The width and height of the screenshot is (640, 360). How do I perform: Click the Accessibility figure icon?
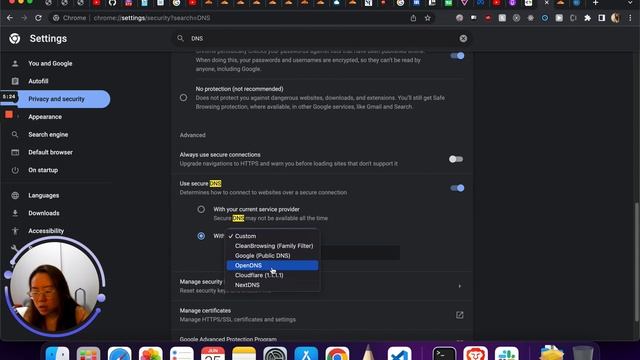[15, 231]
